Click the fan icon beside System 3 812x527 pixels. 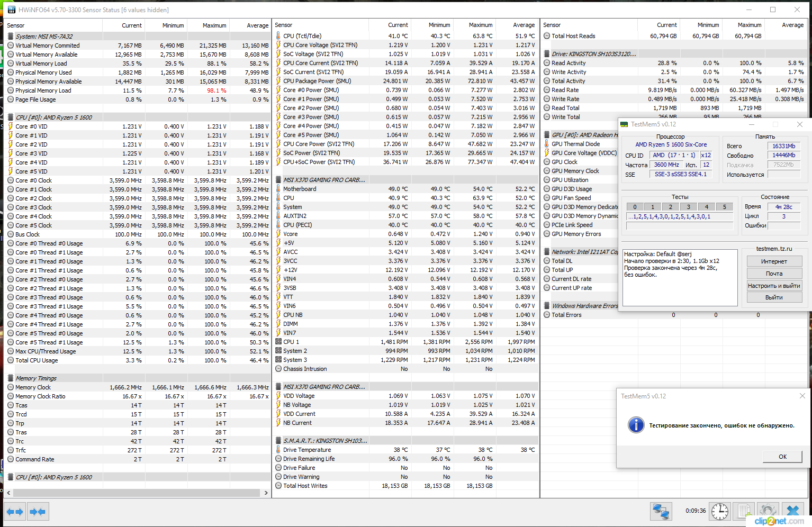pyautogui.click(x=278, y=360)
